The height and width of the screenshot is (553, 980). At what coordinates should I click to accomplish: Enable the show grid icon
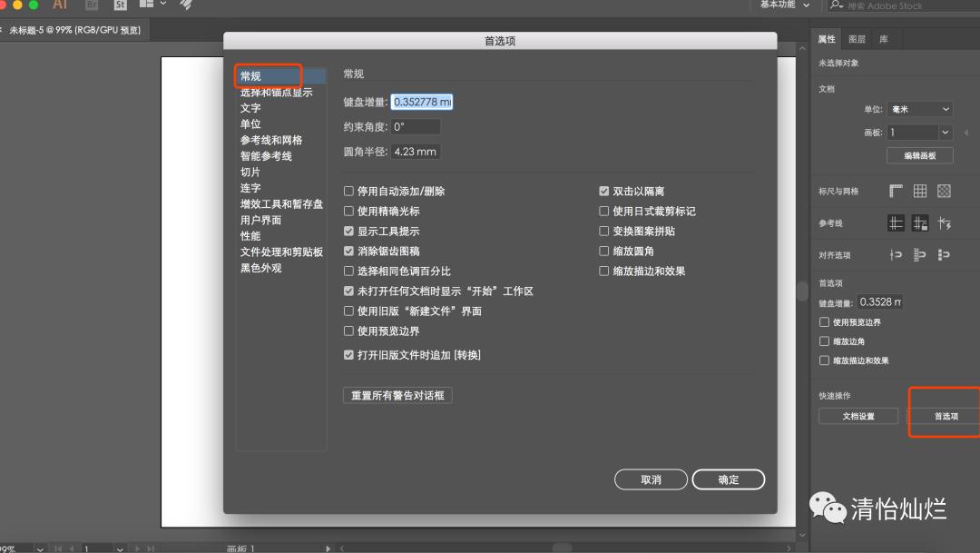coord(920,191)
